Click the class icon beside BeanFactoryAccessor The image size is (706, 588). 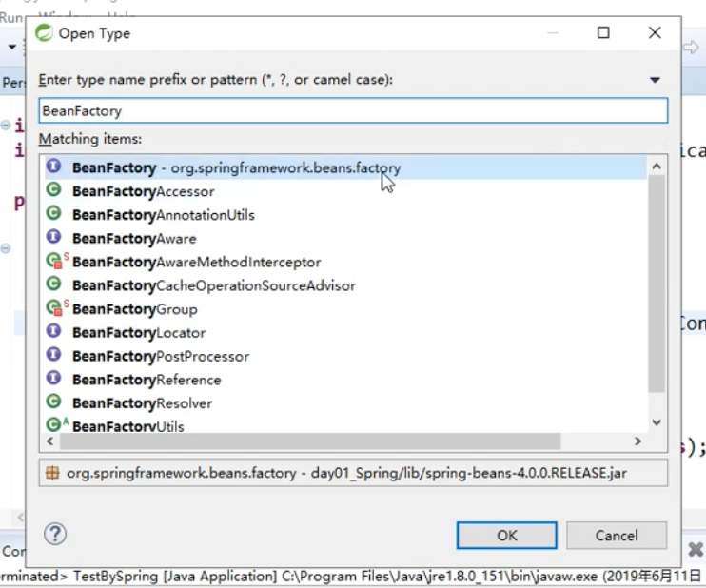tap(53, 189)
